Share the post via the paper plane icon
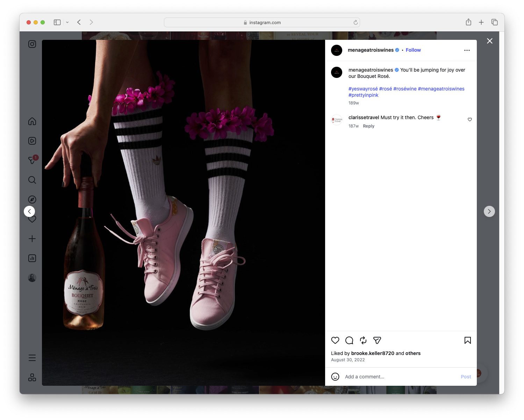 pos(377,340)
